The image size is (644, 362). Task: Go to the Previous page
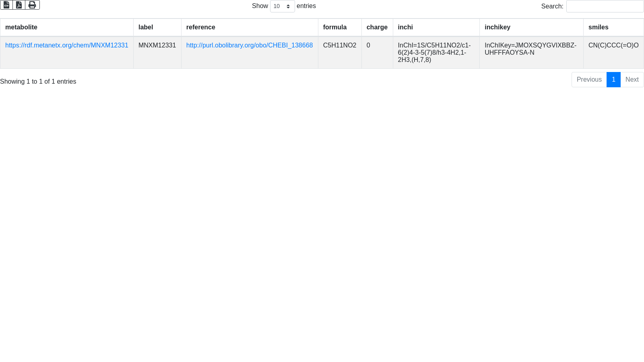point(589,80)
